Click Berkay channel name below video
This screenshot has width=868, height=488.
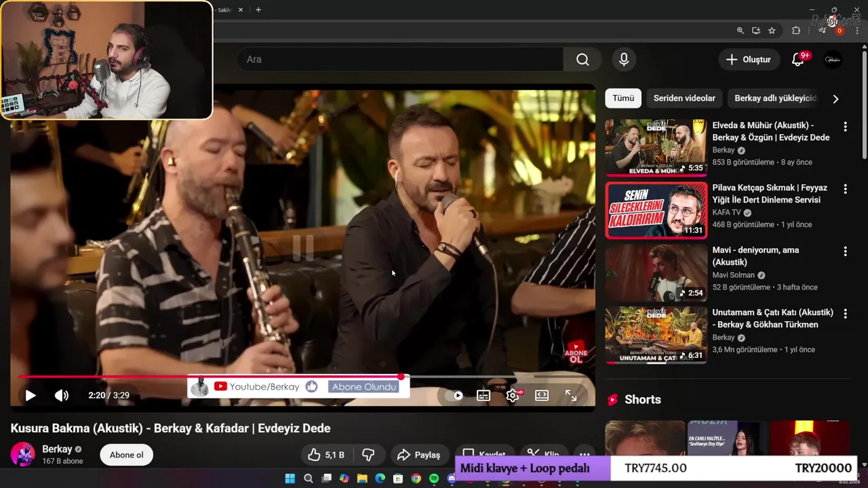tap(57, 449)
